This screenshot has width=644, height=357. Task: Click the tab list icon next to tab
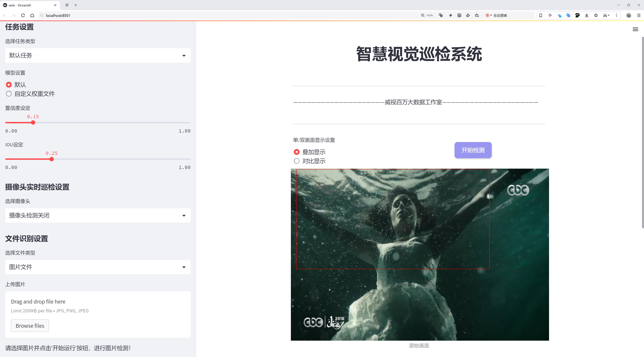click(67, 5)
